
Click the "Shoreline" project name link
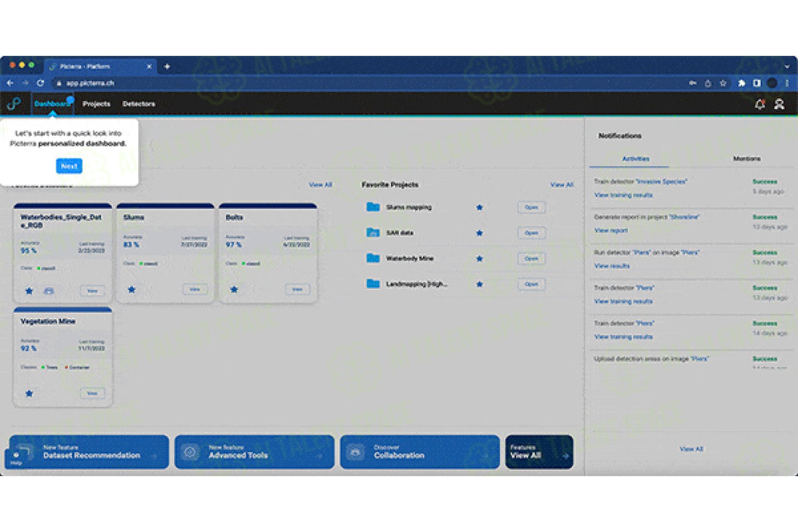[684, 217]
